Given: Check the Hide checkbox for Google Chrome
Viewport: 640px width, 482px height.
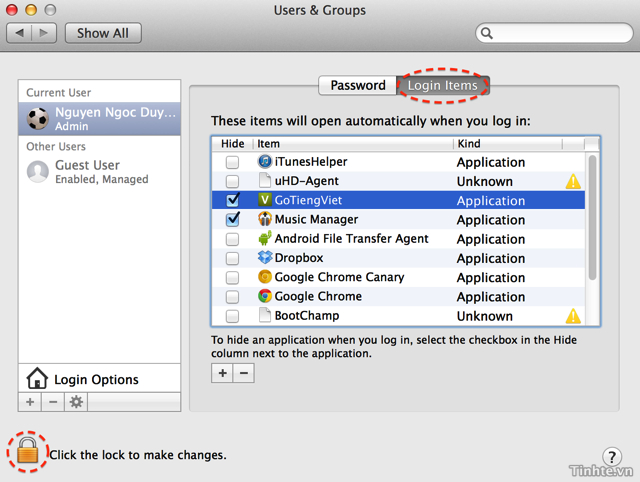Looking at the screenshot, I should click(x=232, y=297).
